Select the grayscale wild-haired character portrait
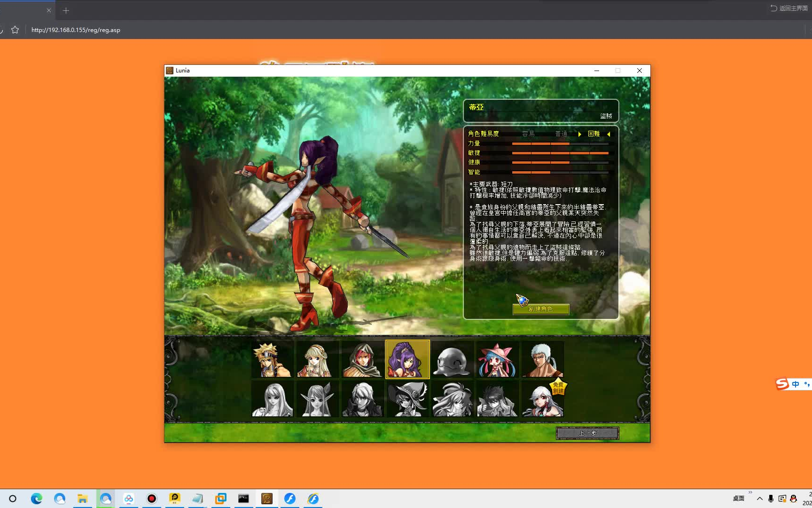The width and height of the screenshot is (812, 508). tap(453, 399)
